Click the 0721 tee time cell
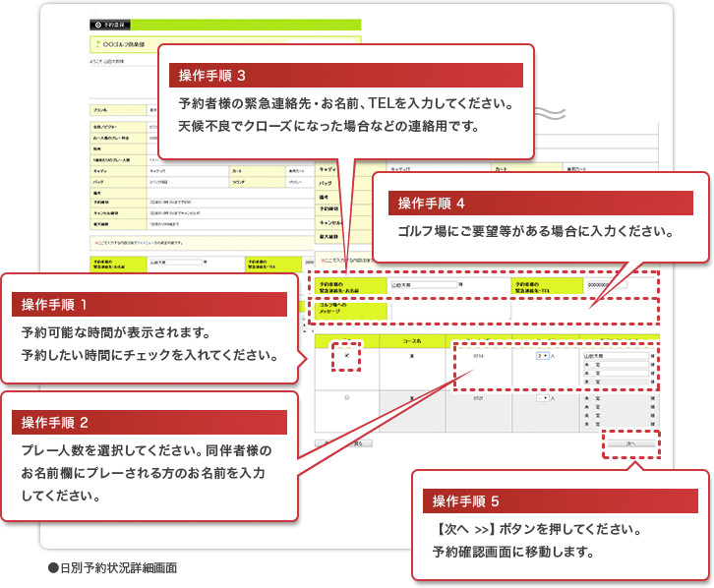 click(479, 411)
